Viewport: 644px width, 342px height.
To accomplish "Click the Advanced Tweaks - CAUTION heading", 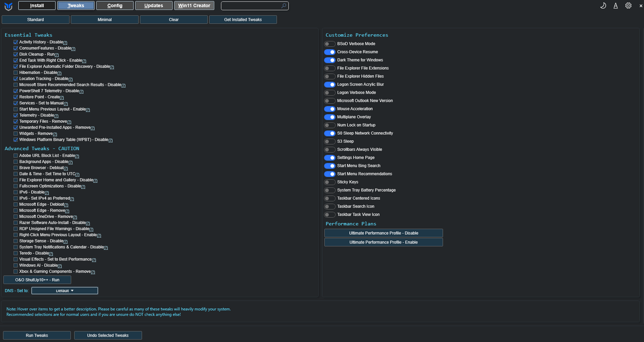I will coord(42,148).
